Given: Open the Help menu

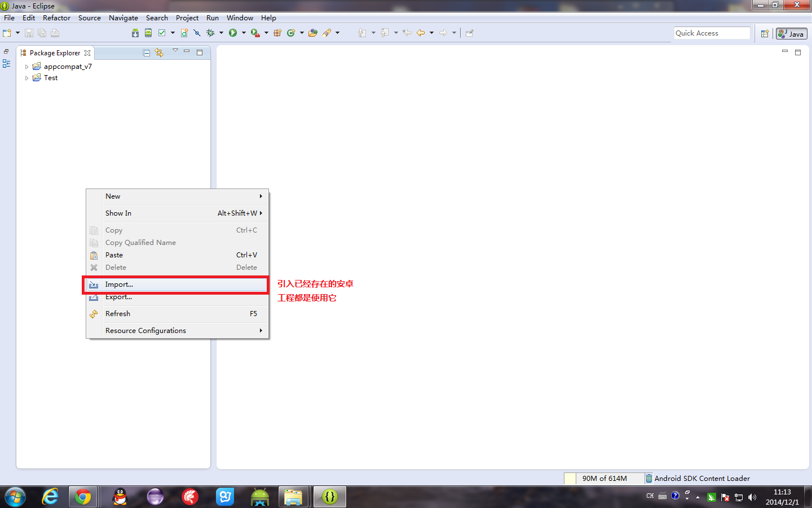Looking at the screenshot, I should point(268,18).
